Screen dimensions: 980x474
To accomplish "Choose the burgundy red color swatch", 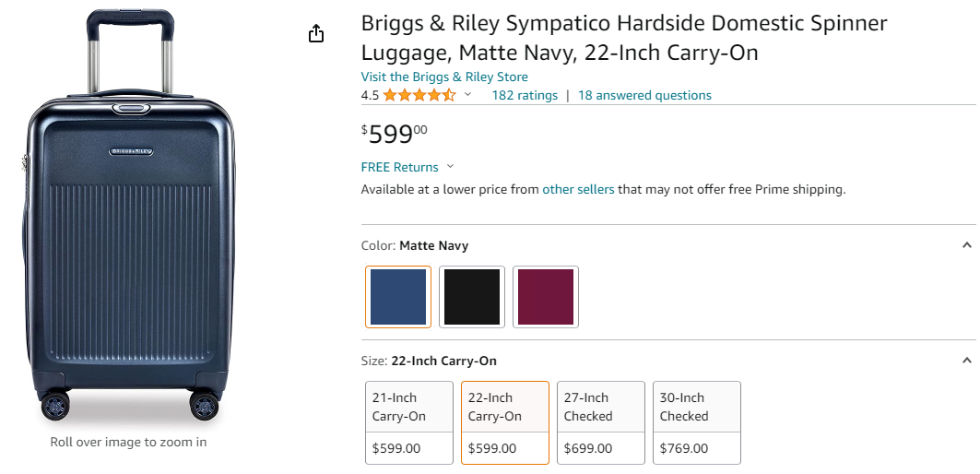I will [x=546, y=297].
